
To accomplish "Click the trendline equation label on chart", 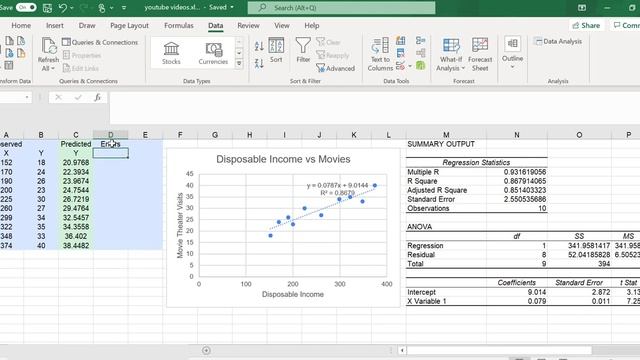I will tap(337, 189).
